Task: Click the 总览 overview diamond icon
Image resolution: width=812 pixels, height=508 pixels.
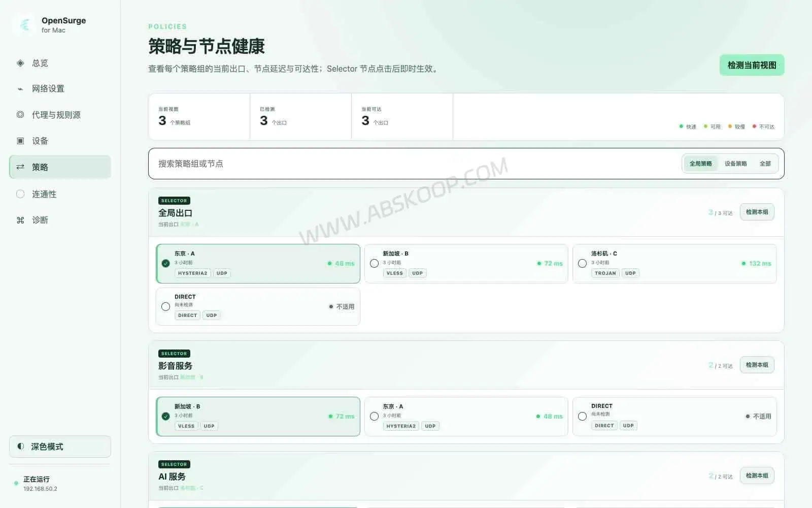Action: [x=20, y=63]
